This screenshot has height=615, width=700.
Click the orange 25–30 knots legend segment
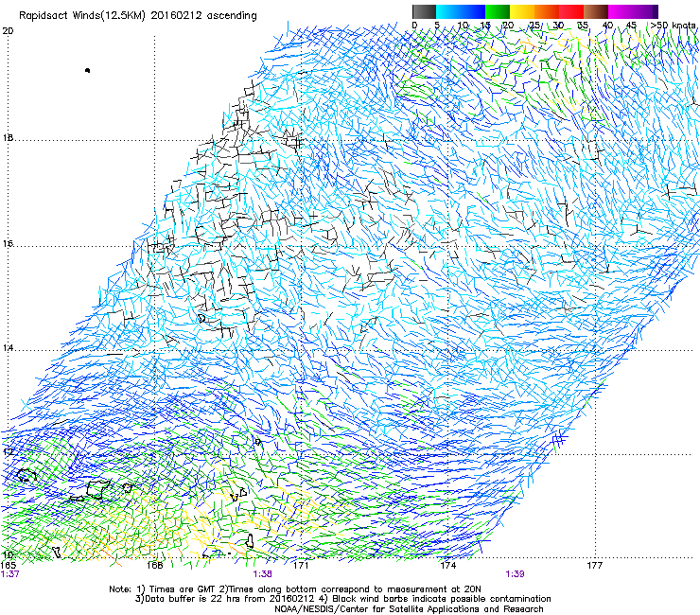pyautogui.click(x=547, y=11)
